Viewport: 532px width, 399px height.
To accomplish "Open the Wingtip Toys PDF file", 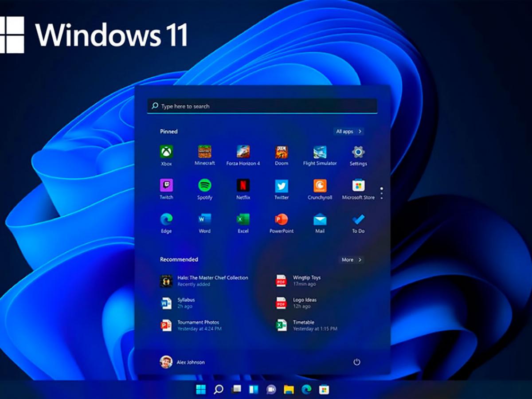I will tap(306, 281).
